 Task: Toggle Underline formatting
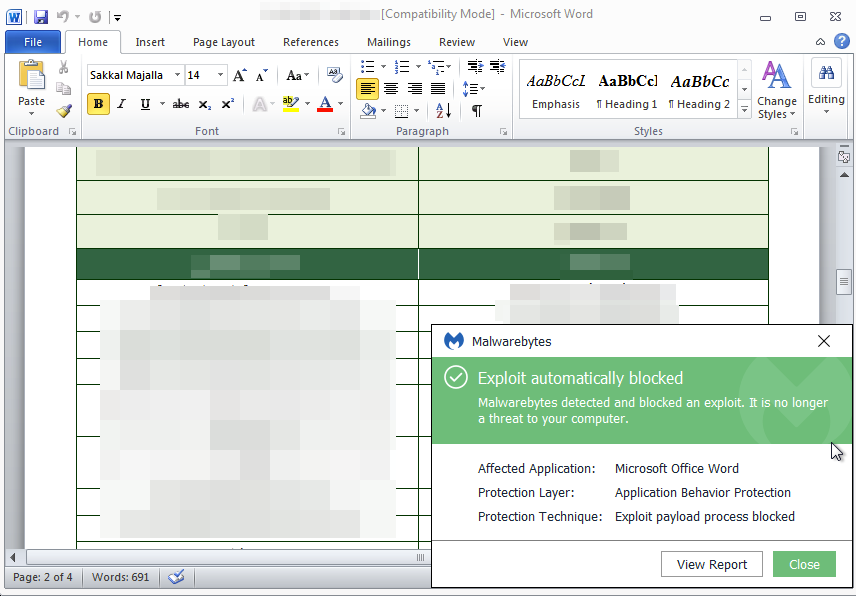click(145, 104)
